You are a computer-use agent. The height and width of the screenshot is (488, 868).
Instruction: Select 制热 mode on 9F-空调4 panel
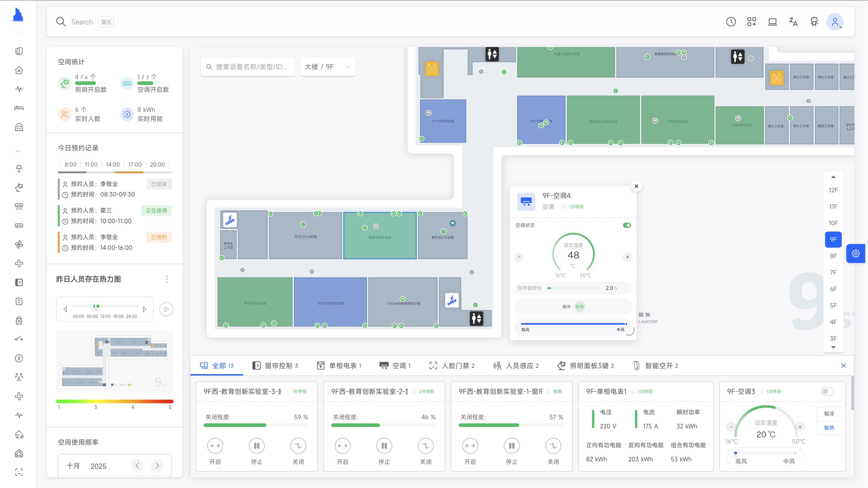point(579,307)
